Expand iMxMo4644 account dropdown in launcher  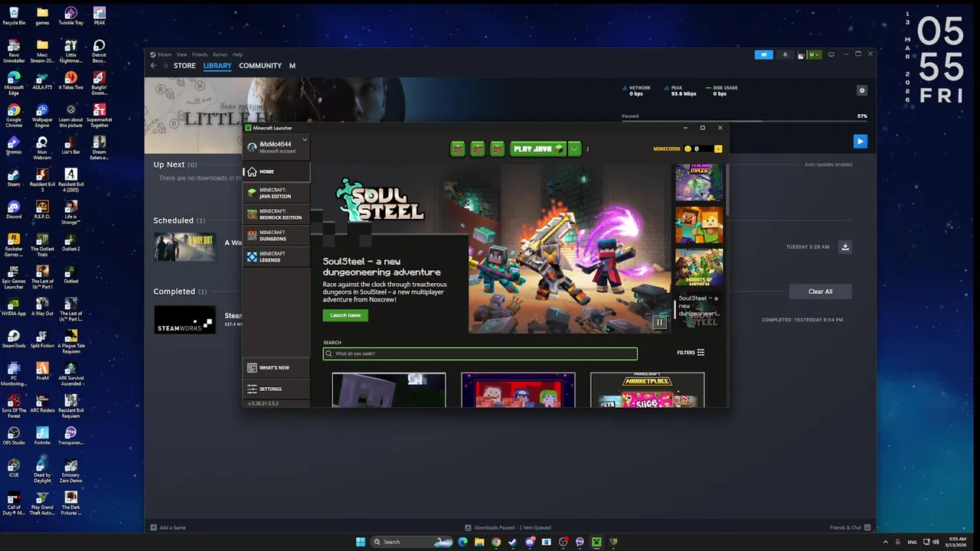(x=304, y=140)
